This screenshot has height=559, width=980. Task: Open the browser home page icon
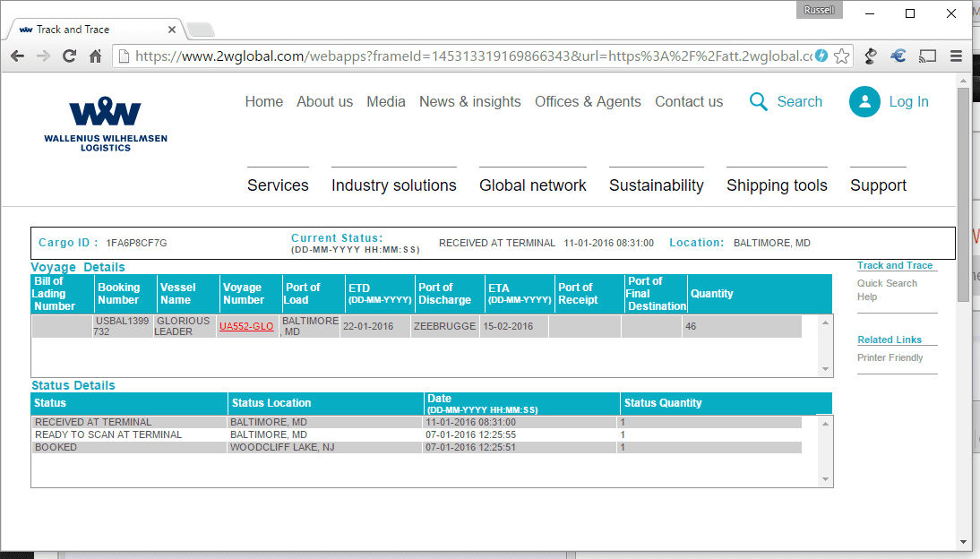pyautogui.click(x=95, y=56)
